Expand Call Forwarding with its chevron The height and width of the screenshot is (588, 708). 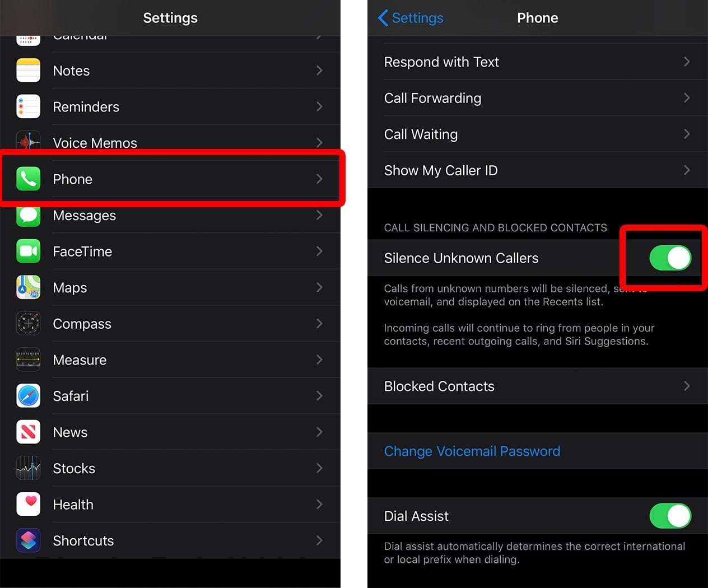687,98
